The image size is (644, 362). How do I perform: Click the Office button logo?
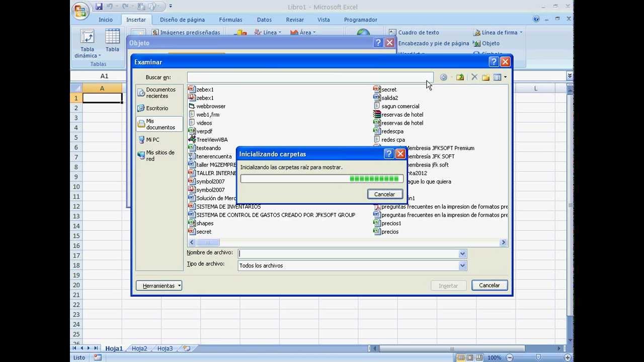[80, 11]
